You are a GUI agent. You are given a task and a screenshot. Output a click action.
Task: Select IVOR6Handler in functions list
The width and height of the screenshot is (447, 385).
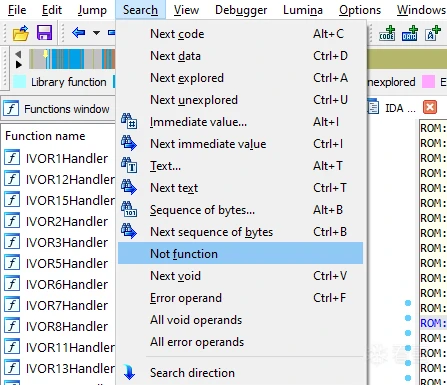59,284
